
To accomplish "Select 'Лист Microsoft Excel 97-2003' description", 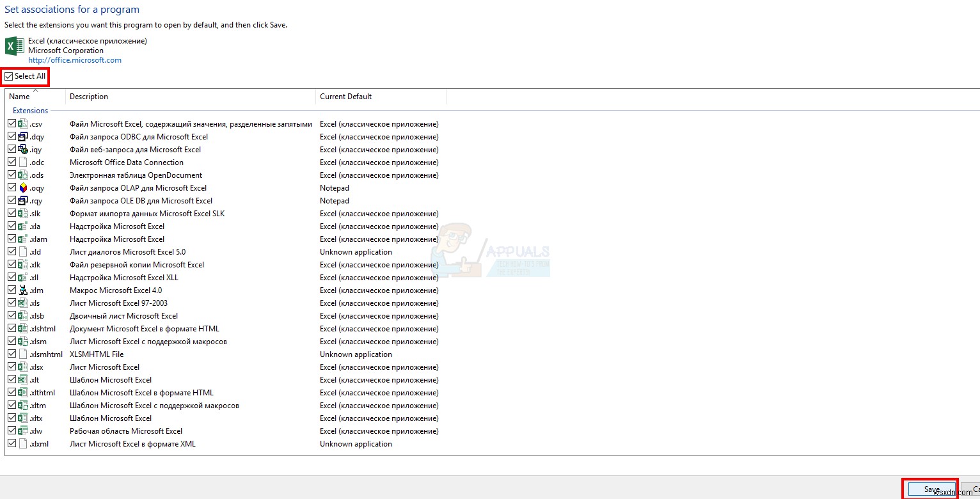I will pyautogui.click(x=118, y=303).
